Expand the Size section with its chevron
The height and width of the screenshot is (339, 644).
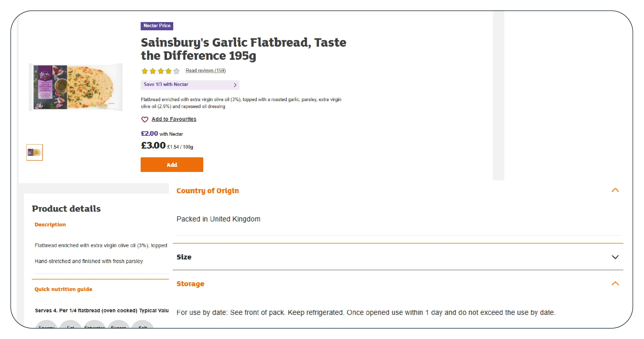click(615, 257)
